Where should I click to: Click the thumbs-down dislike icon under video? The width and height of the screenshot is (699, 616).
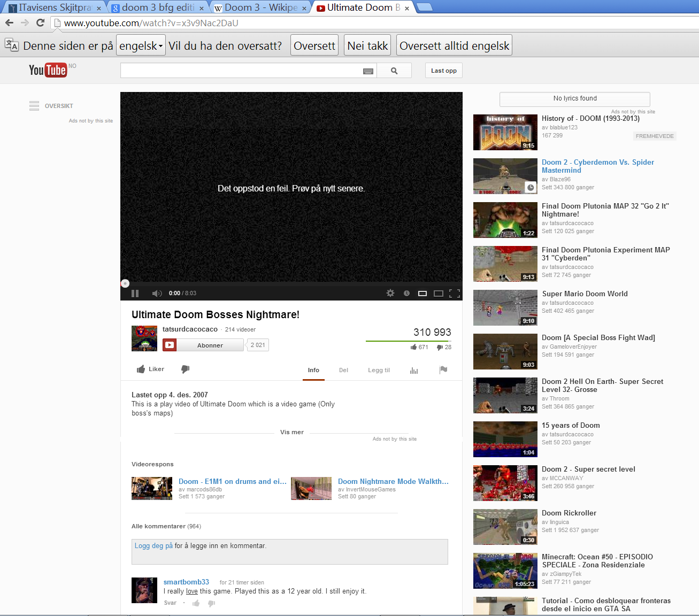coord(185,369)
